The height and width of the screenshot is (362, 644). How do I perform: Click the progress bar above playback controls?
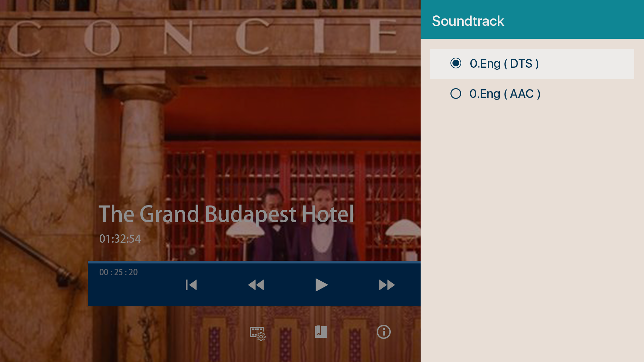[254, 262]
